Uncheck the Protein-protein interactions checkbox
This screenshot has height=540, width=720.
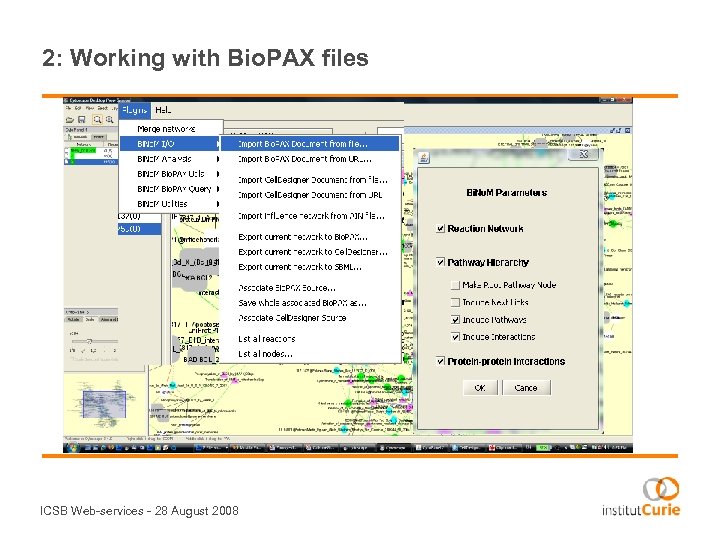[440, 361]
